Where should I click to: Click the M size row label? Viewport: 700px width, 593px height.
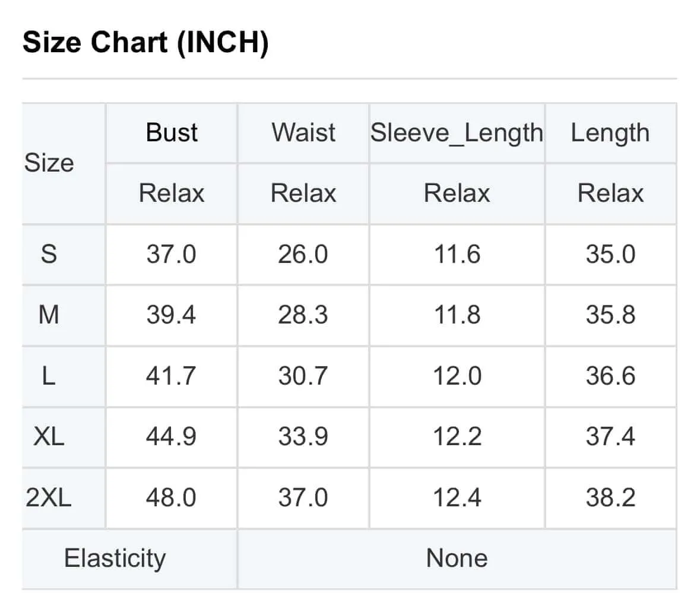pyautogui.click(x=49, y=315)
